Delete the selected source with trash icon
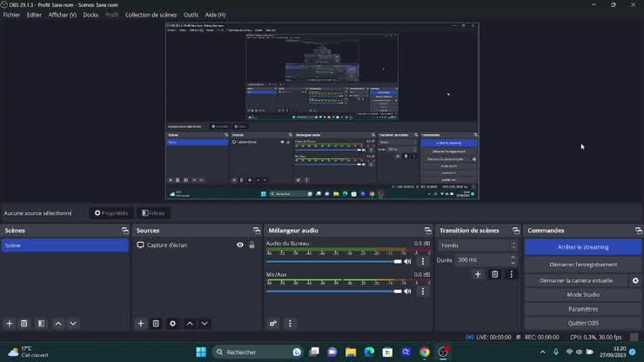The width and height of the screenshot is (644, 362). 156,324
